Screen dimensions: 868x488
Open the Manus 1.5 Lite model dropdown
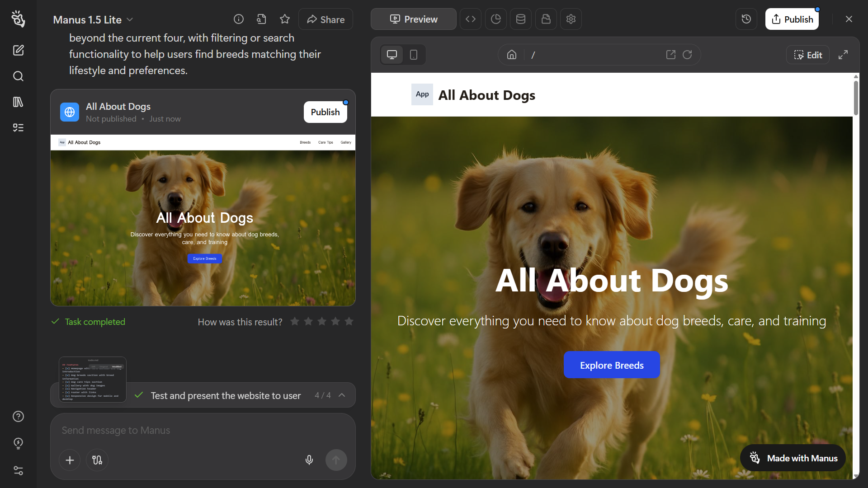[130, 19]
